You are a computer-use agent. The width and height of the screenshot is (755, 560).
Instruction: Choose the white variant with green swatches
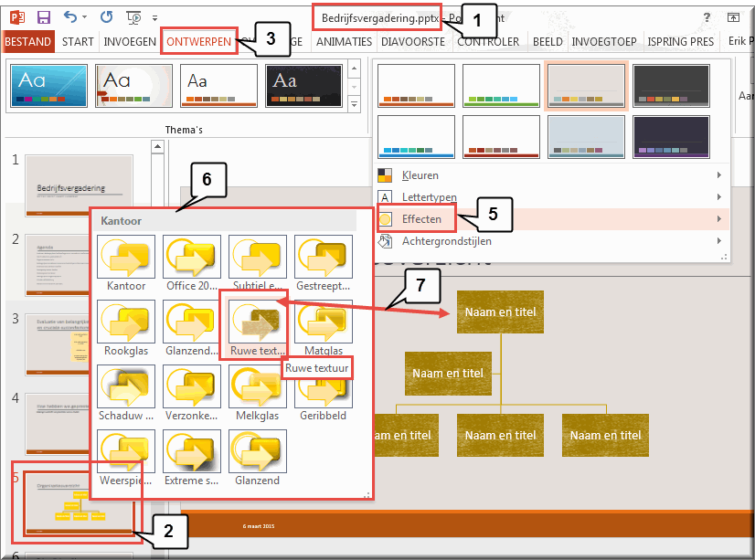pyautogui.click(x=501, y=86)
